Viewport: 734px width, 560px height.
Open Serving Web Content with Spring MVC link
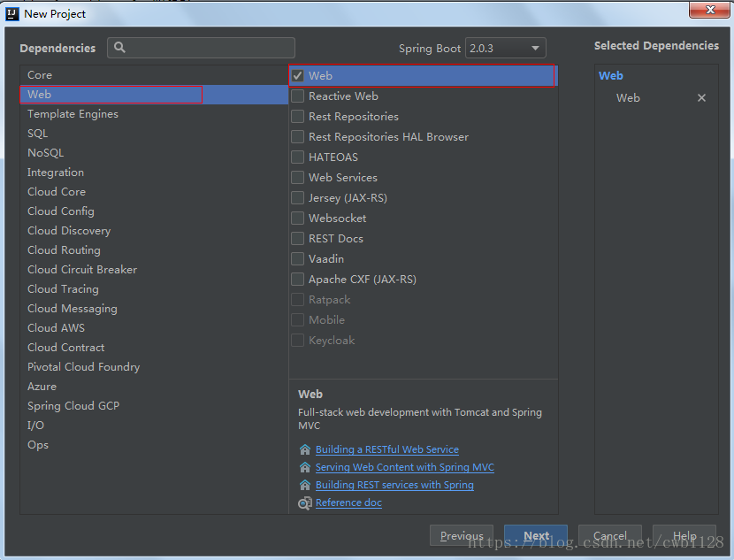click(405, 467)
